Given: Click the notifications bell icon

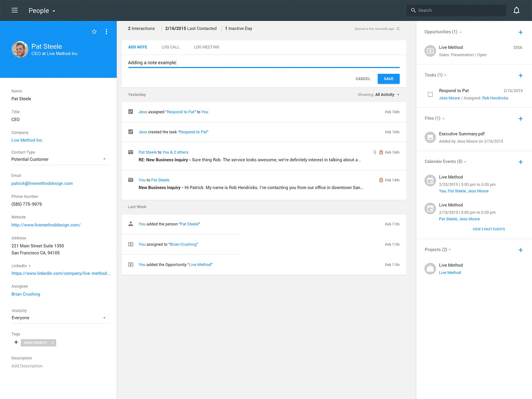Looking at the screenshot, I should click(x=516, y=10).
